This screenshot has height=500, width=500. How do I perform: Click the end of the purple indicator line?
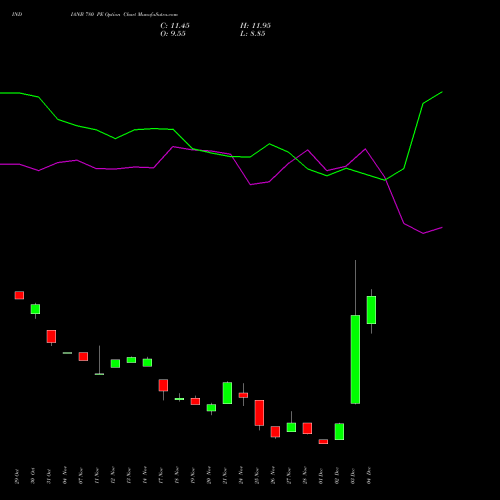tap(442, 228)
